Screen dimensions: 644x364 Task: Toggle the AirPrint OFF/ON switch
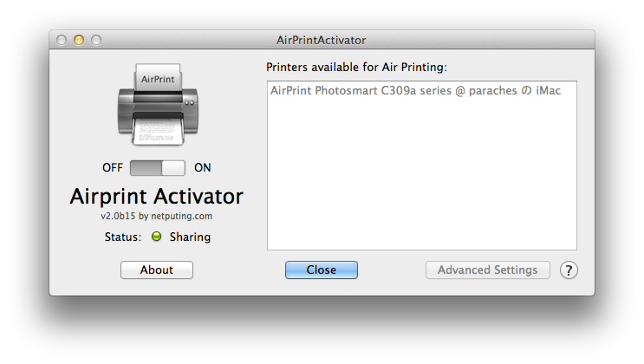click(157, 168)
